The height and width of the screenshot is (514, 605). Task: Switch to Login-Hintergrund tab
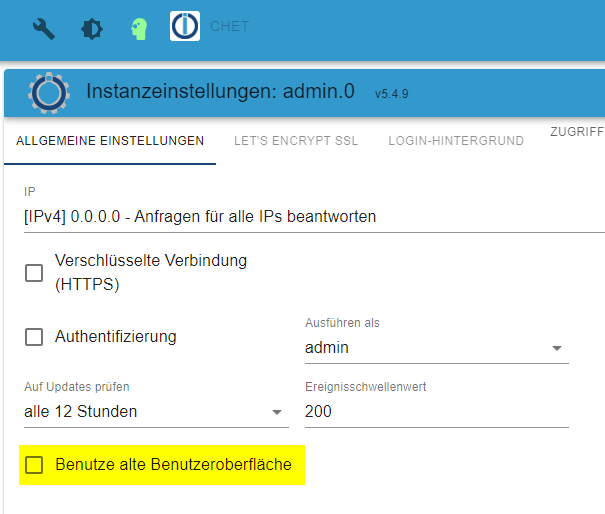click(456, 141)
